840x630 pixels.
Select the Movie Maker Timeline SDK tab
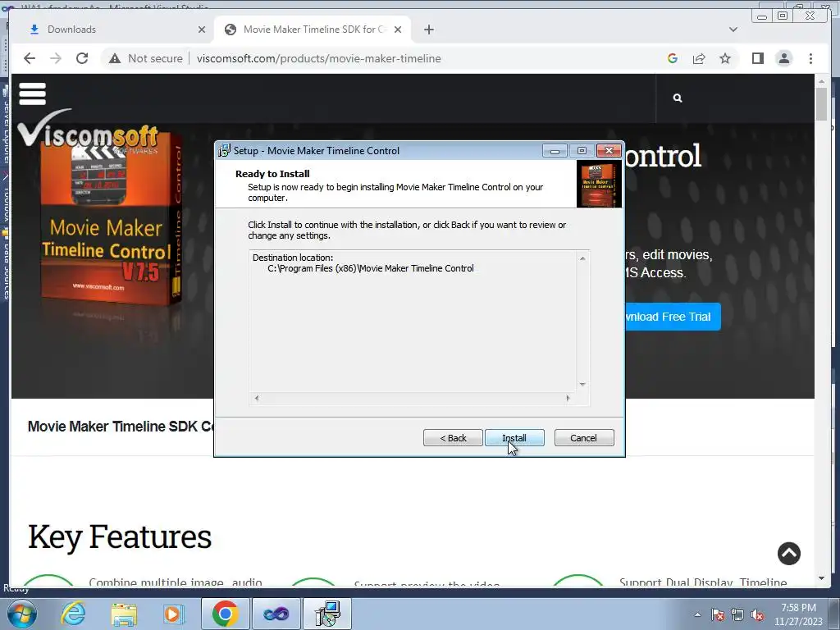tap(313, 30)
